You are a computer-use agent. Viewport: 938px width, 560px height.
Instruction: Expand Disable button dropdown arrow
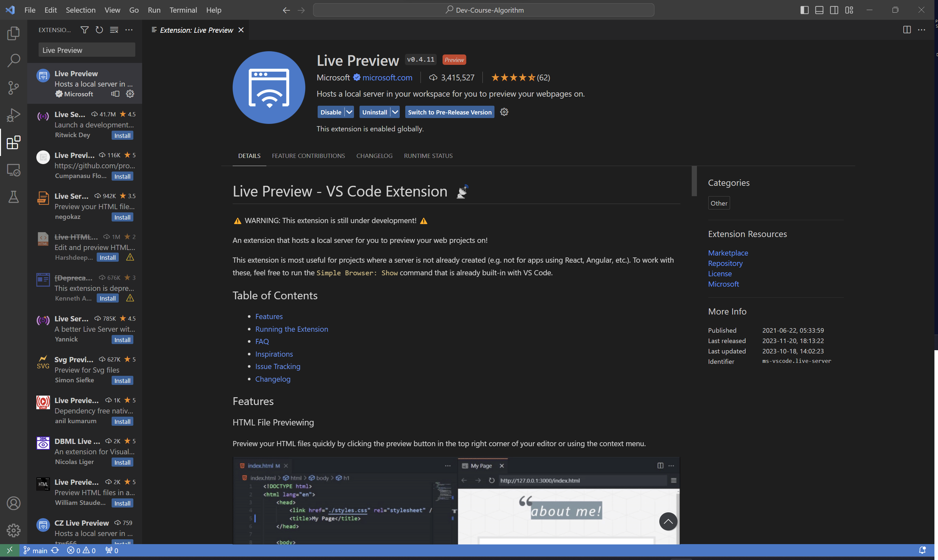[349, 112]
